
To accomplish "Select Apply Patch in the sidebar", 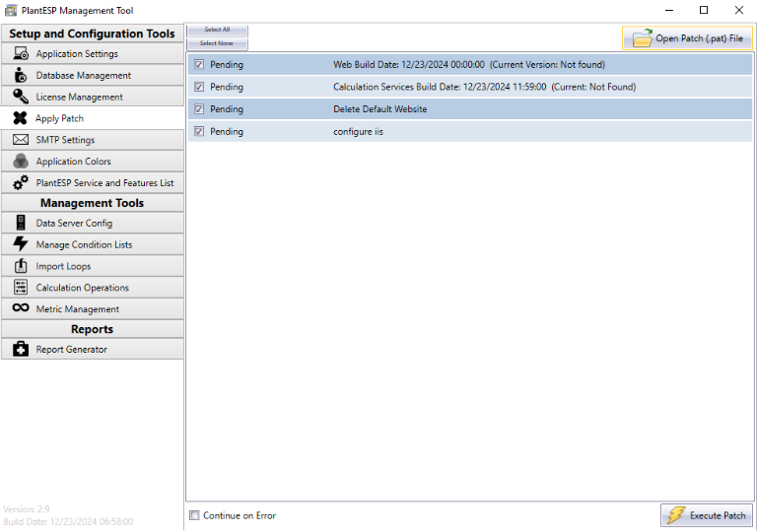I will [x=93, y=118].
